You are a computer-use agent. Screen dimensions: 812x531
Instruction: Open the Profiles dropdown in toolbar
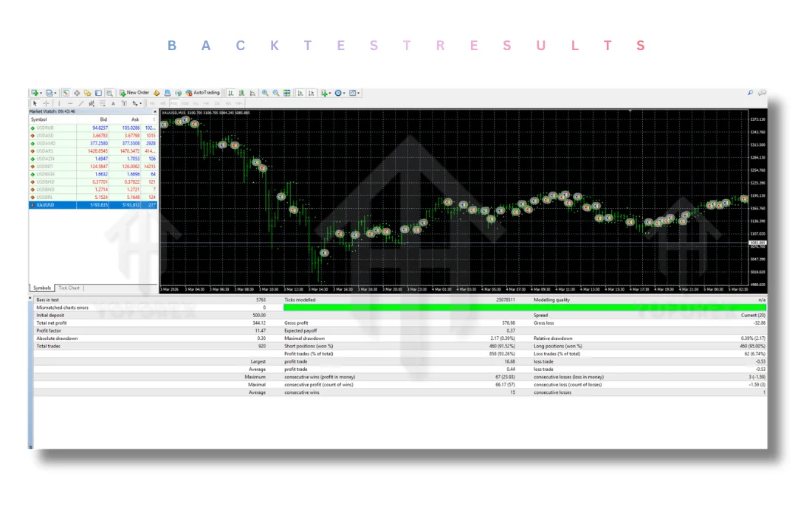coord(51,93)
